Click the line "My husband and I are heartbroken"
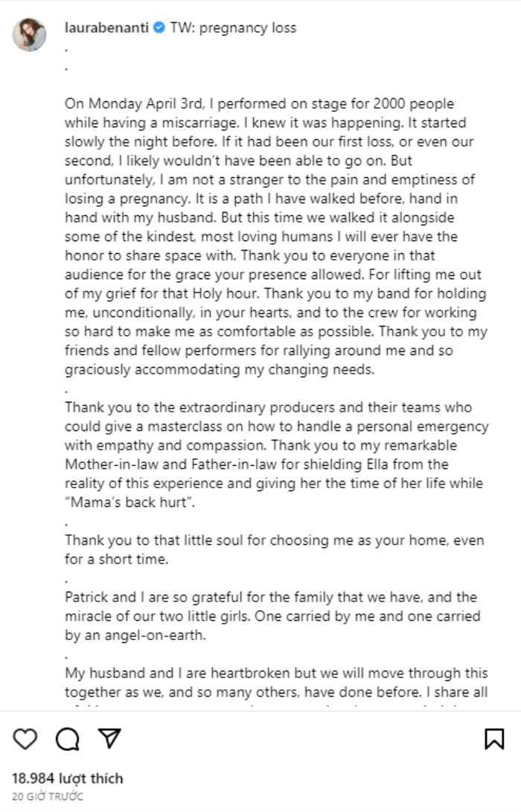This screenshot has width=521, height=812. click(x=276, y=673)
